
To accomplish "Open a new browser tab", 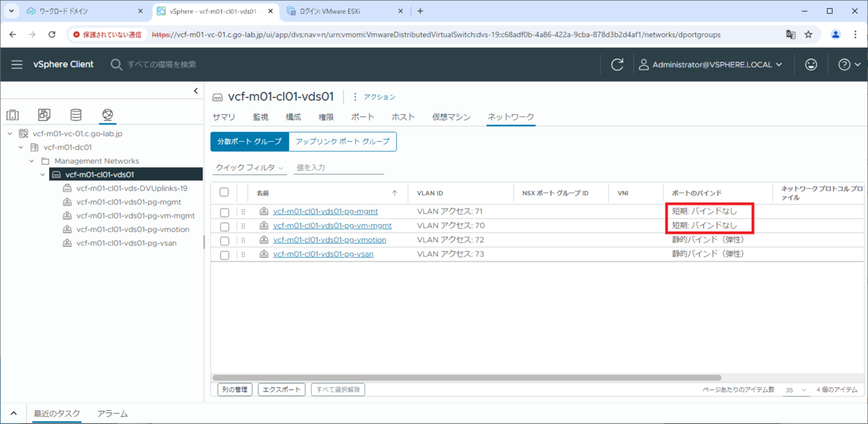I will (x=420, y=11).
